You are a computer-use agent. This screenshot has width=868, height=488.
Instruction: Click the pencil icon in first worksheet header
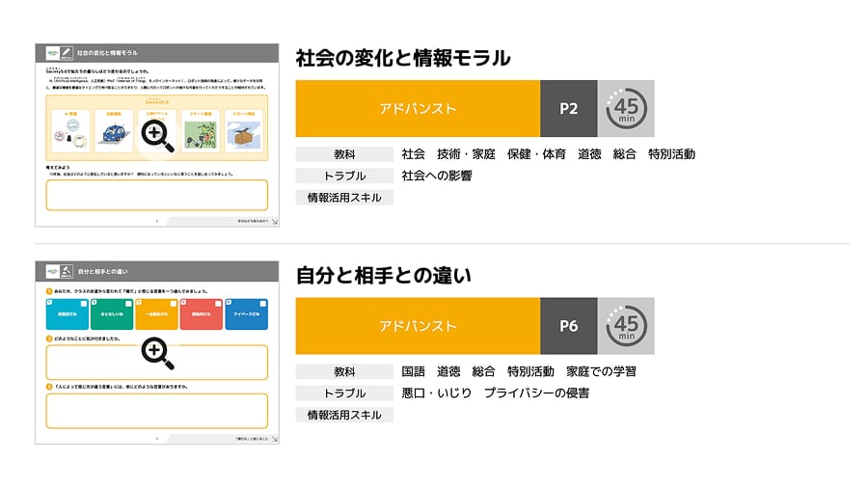[67, 53]
